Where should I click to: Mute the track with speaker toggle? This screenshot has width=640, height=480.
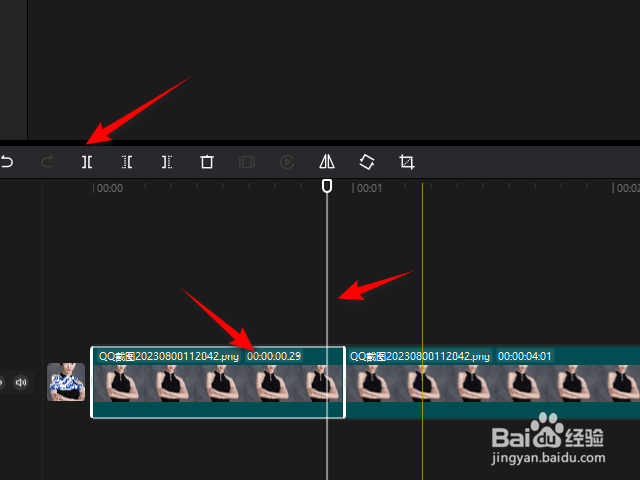21,382
